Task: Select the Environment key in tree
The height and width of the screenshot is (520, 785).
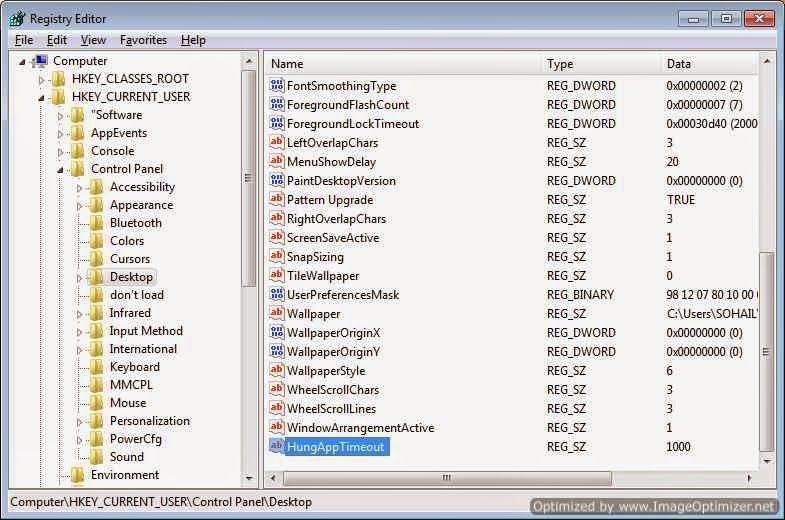Action: (125, 475)
